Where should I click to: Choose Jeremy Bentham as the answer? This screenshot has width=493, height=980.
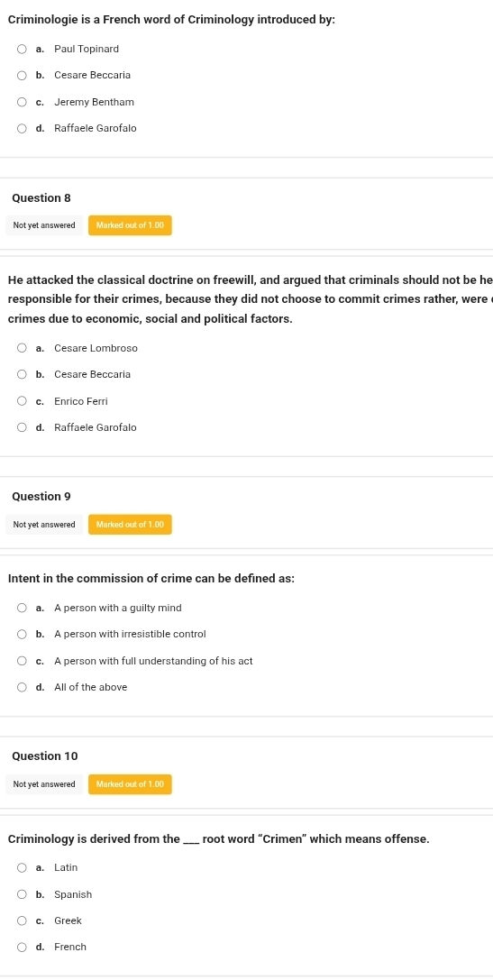[x=22, y=102]
